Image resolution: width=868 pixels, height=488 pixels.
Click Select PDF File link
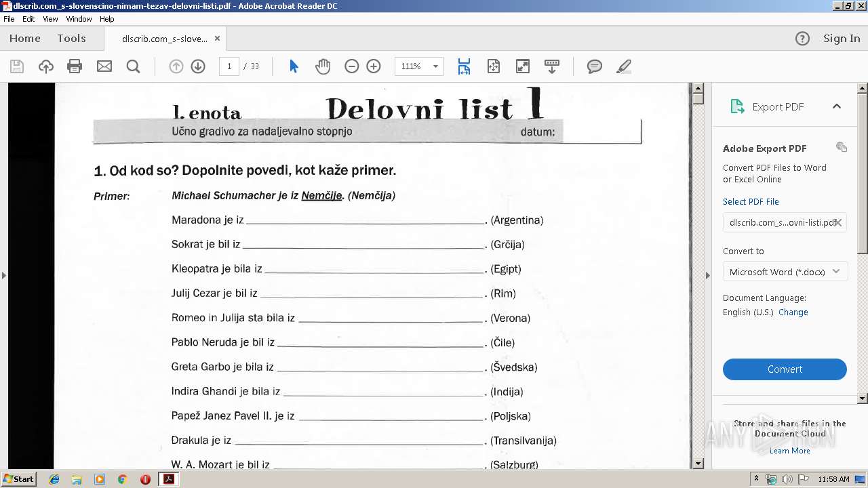(751, 201)
